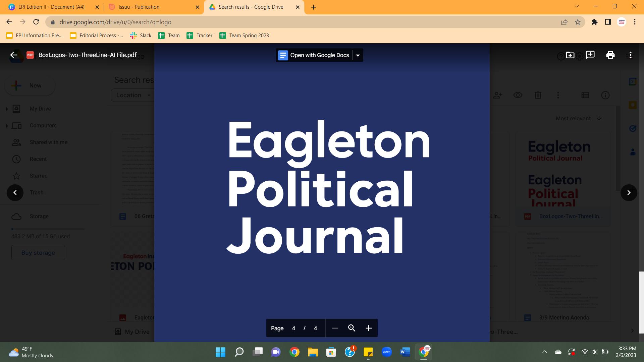Toggle the browser side panel icon
Viewport: 644px width, 362px height.
[x=608, y=22]
